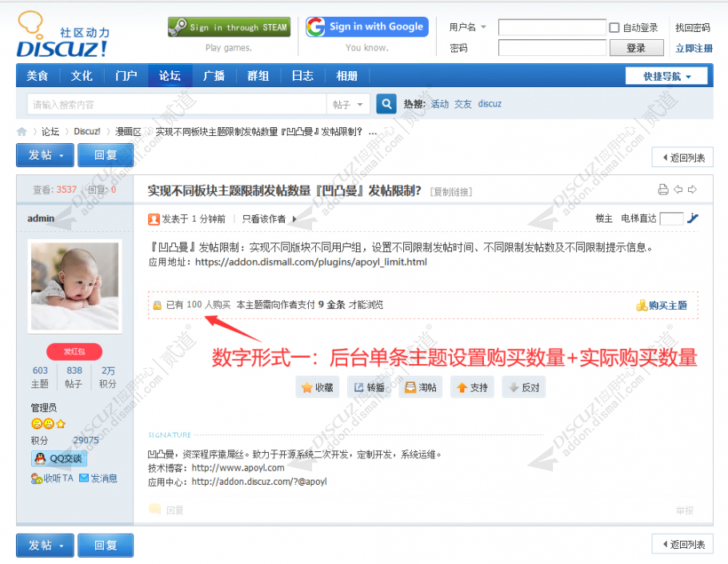
Task: Click the Discuz! logo
Action: 64,35
